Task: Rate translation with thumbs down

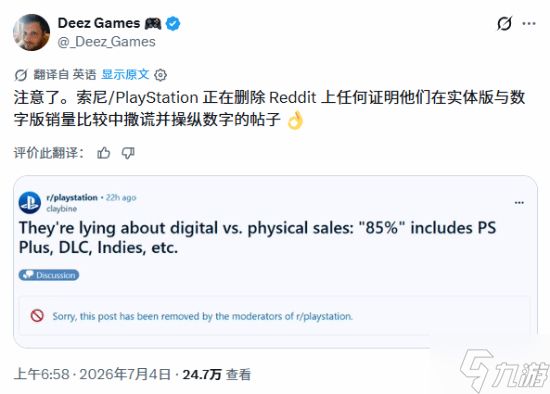Action: pyautogui.click(x=128, y=153)
